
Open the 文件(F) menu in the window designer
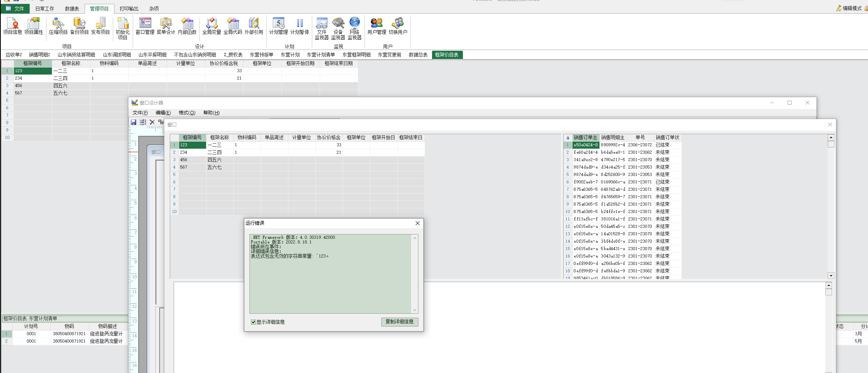[140, 113]
